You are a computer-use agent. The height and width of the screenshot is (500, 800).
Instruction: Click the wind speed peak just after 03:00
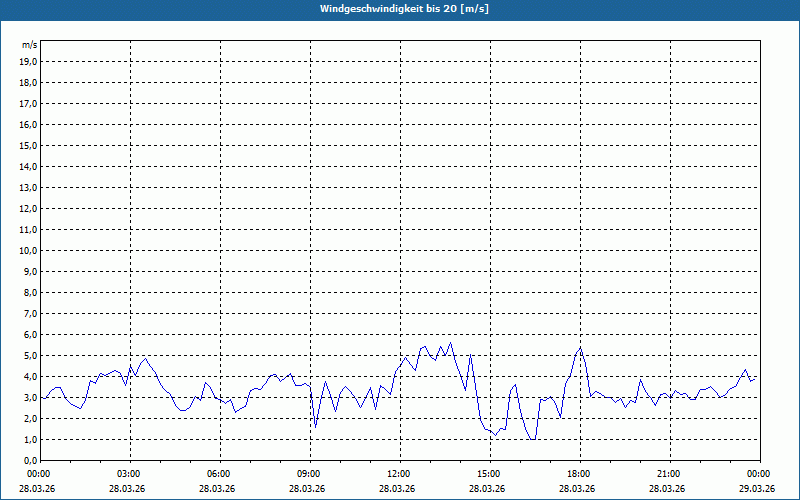pyautogui.click(x=145, y=358)
